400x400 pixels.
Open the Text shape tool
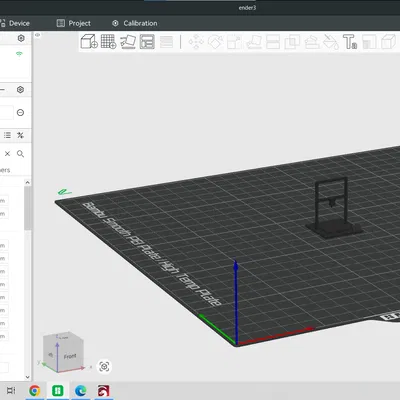point(350,42)
